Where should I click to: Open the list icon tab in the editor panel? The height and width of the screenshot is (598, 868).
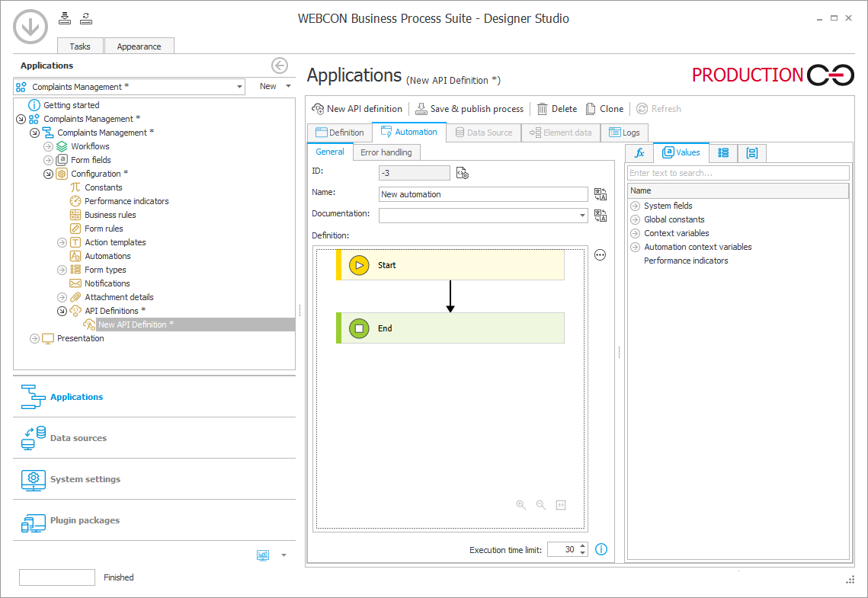(x=723, y=152)
